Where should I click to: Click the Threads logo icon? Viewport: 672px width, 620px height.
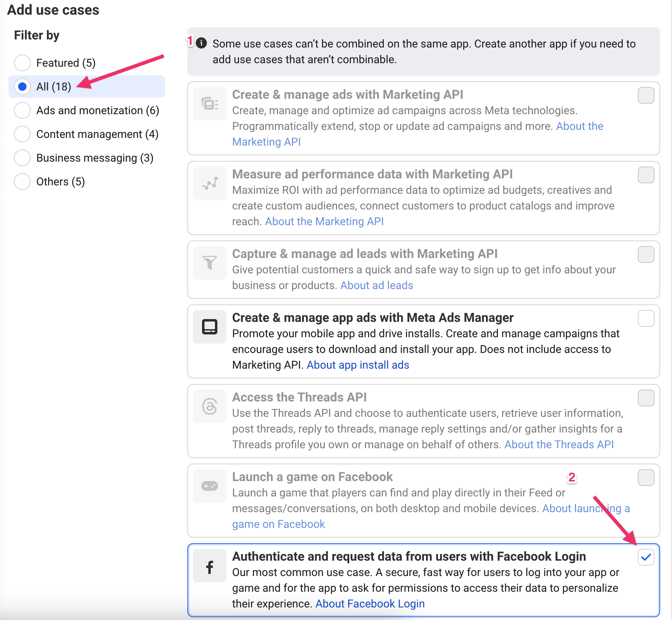point(210,406)
